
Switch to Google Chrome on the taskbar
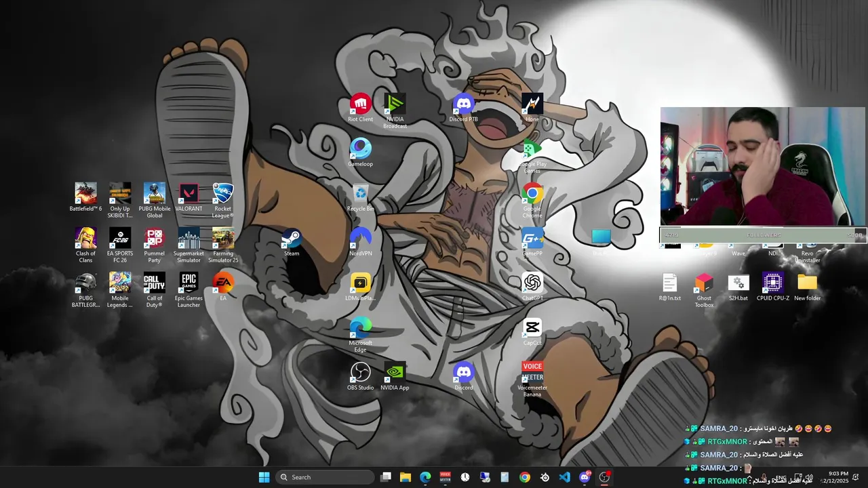click(525, 477)
